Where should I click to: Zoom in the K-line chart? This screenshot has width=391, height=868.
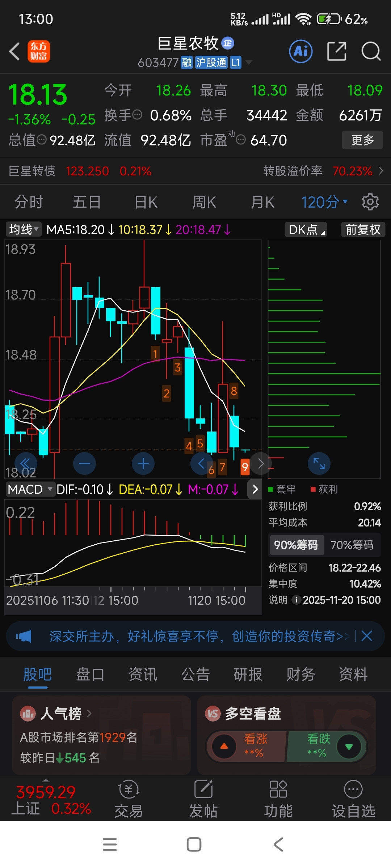pyautogui.click(x=143, y=463)
